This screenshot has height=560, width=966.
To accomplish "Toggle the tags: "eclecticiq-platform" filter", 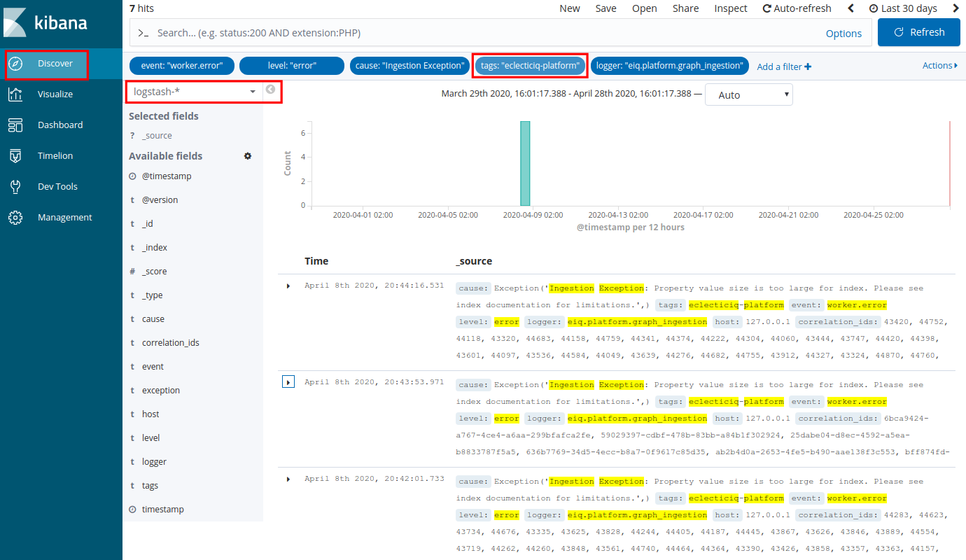I will 529,65.
